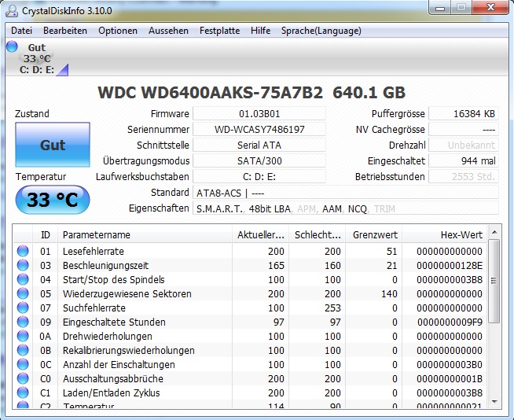
Task: Select the Rekalibrierungswiederholungen row text
Action: 129,351
